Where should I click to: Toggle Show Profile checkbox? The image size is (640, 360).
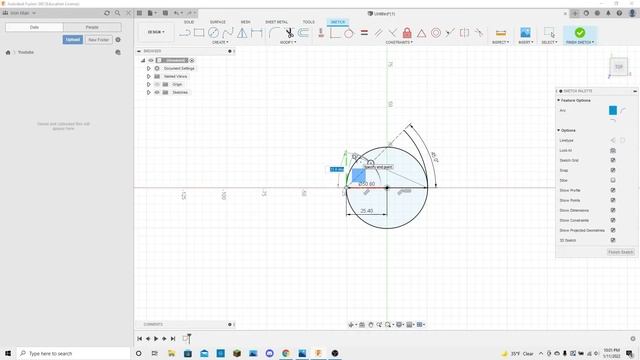[613, 190]
